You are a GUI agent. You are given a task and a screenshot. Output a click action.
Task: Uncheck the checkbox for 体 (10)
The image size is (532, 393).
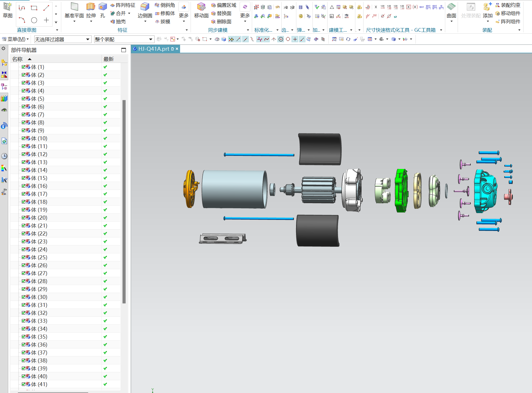tap(24, 138)
